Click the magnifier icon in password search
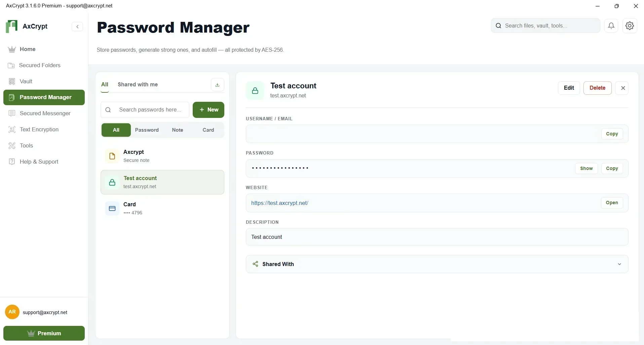The width and height of the screenshot is (644, 345). (108, 110)
